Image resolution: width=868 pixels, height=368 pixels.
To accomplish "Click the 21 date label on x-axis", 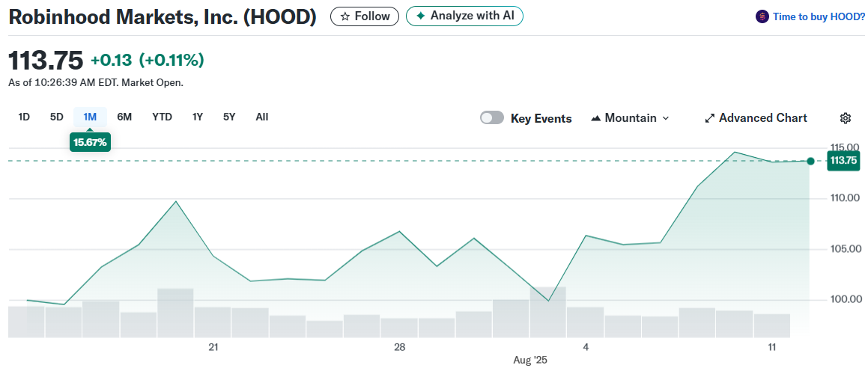I will coord(213,347).
